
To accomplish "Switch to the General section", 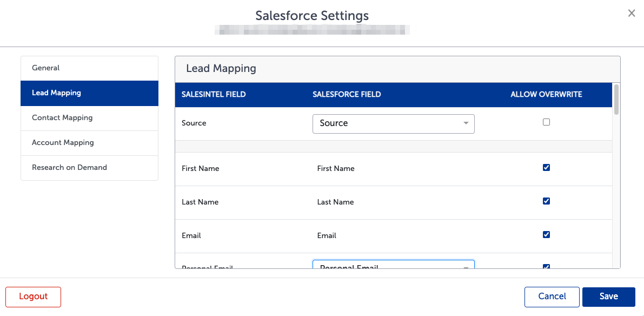I will [90, 68].
